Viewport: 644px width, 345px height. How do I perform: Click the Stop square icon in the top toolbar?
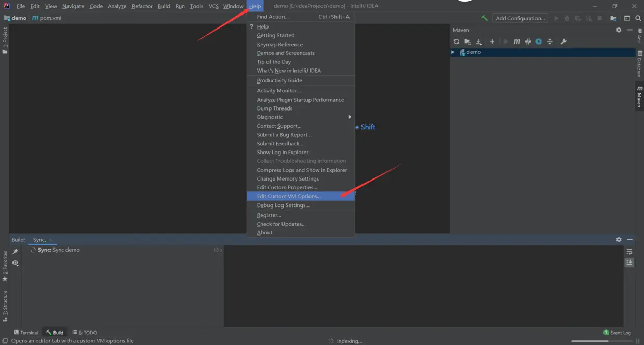(599, 18)
